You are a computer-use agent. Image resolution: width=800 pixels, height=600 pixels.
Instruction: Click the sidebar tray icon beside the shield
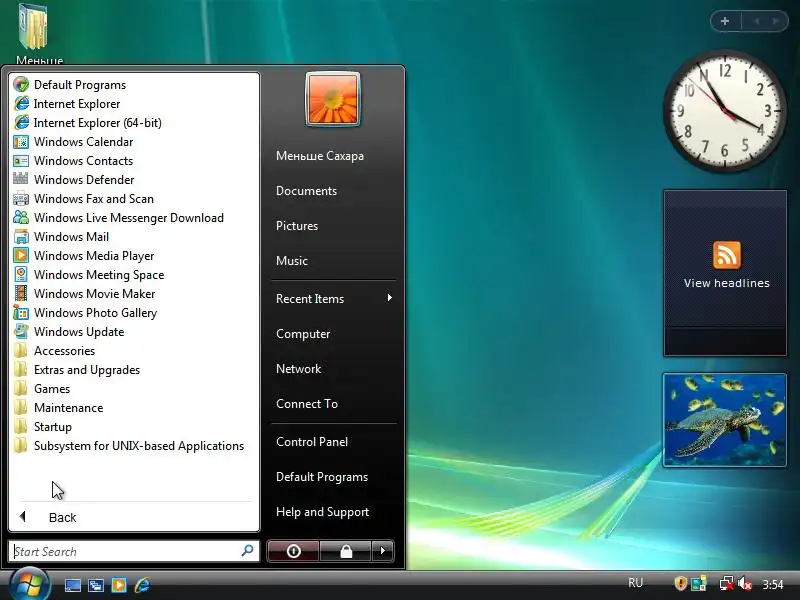(698, 583)
